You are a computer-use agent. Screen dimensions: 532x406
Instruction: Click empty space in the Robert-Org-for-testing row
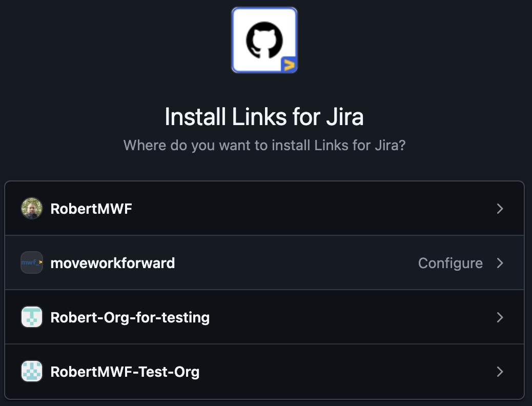pyautogui.click(x=339, y=317)
